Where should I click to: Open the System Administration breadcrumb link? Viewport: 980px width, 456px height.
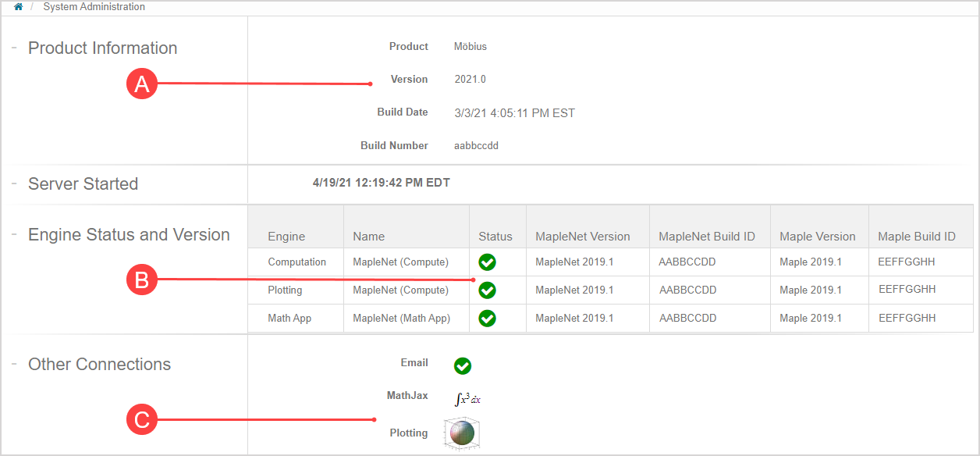(x=94, y=6)
